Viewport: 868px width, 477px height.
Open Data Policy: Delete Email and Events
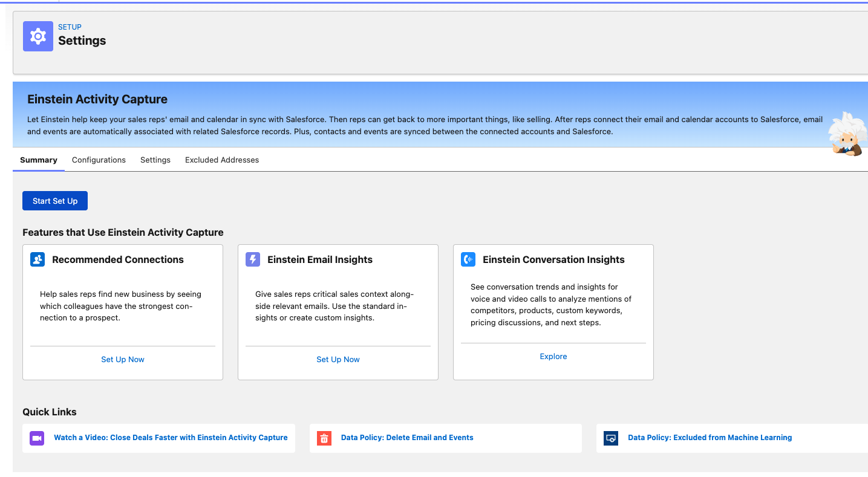pyautogui.click(x=407, y=437)
